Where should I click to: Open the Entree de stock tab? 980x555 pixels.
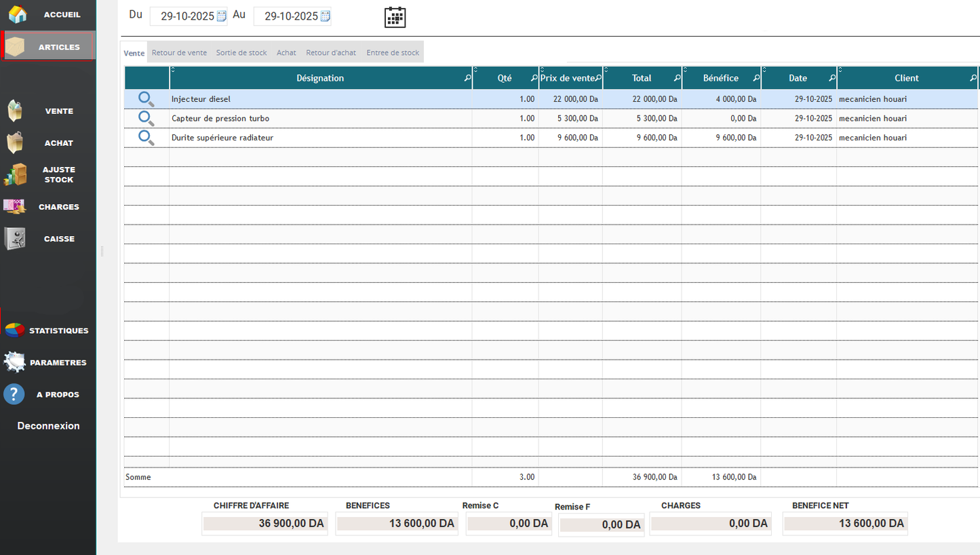point(393,53)
